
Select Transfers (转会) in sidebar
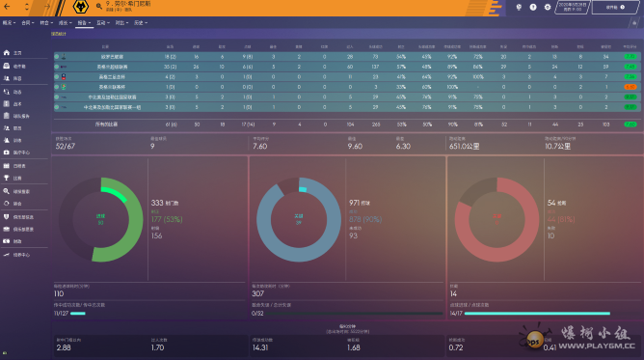pyautogui.click(x=13, y=204)
